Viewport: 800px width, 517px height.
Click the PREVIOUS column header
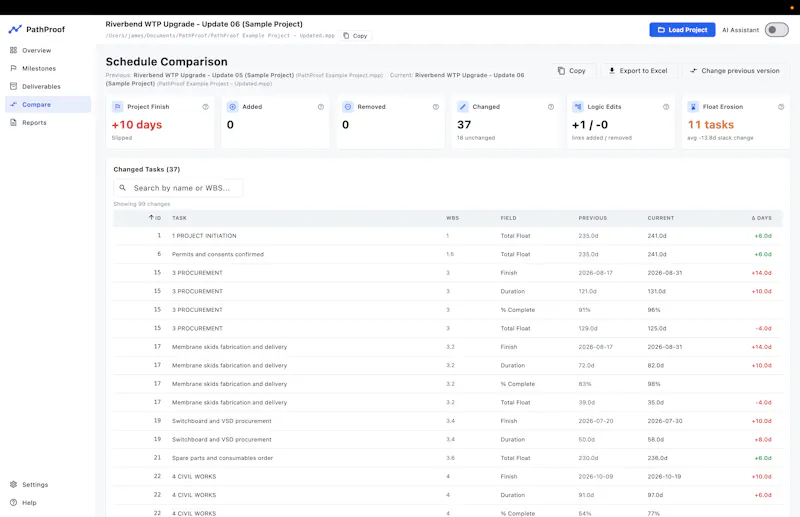tap(592, 218)
